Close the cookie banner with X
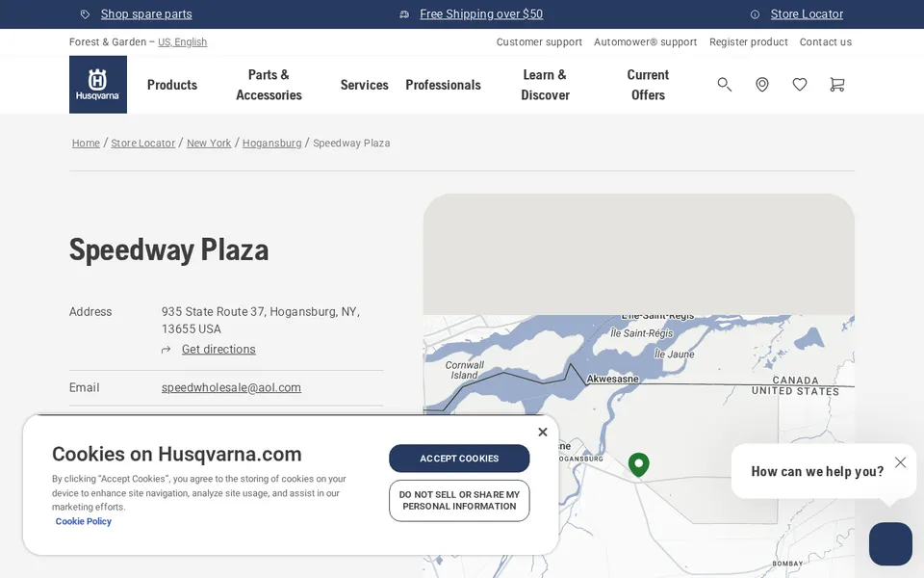This screenshot has height=578, width=924. (x=543, y=432)
